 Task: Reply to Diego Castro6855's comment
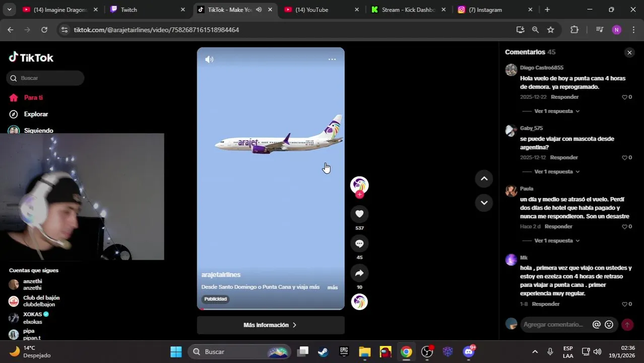564,97
